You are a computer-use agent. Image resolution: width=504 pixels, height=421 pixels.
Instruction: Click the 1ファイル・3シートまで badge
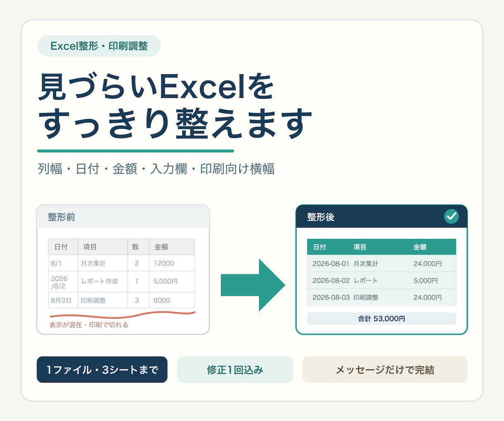tap(102, 370)
